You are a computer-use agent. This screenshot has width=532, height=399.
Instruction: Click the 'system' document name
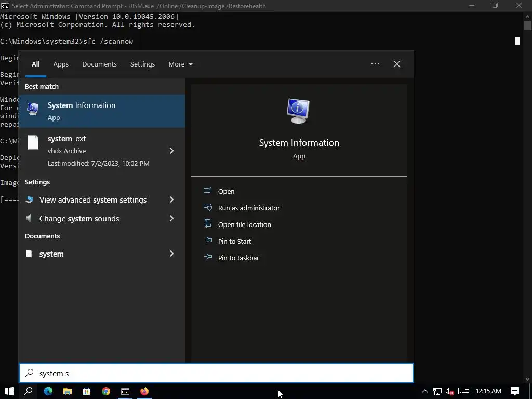tap(51, 254)
